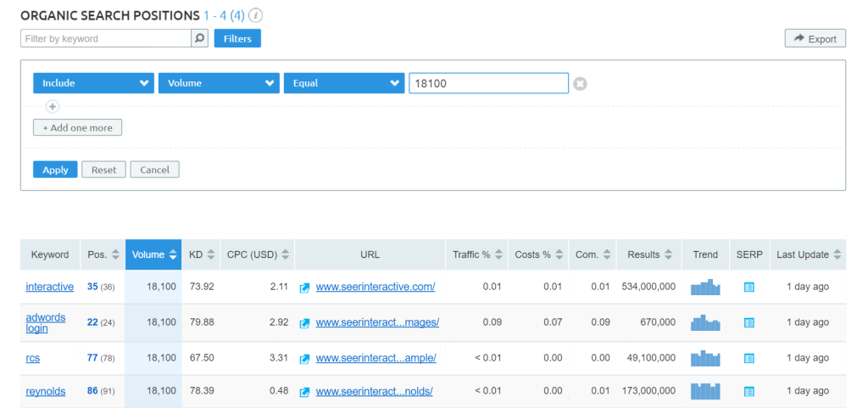This screenshot has height=408, width=868.
Task: Click the filter value field containing 18100
Action: pyautogui.click(x=488, y=83)
